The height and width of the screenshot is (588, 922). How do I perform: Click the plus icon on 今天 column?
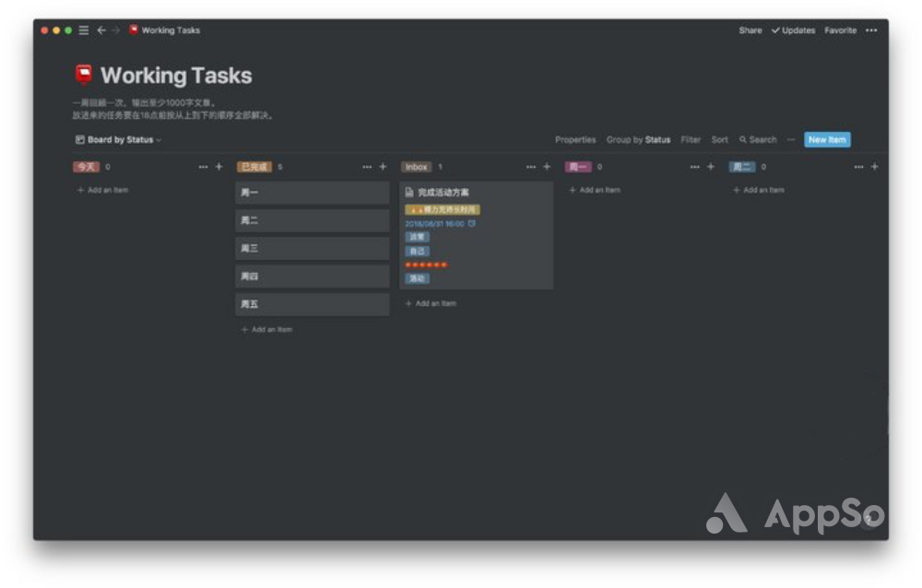(x=219, y=167)
